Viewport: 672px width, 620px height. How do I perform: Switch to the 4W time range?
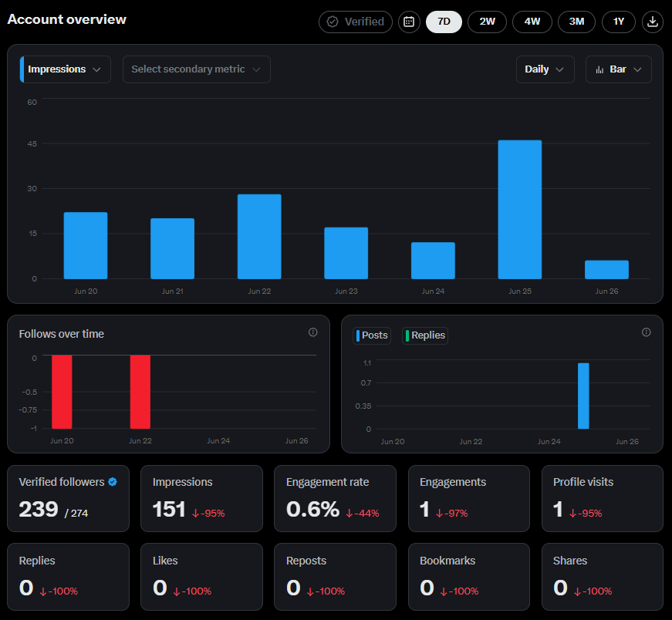[x=532, y=22]
